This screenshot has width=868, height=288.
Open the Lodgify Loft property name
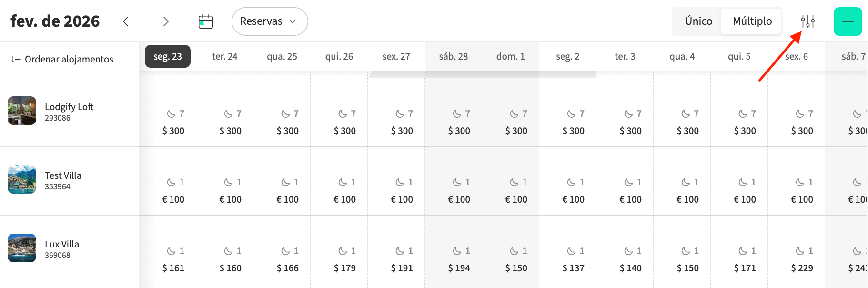click(x=69, y=107)
